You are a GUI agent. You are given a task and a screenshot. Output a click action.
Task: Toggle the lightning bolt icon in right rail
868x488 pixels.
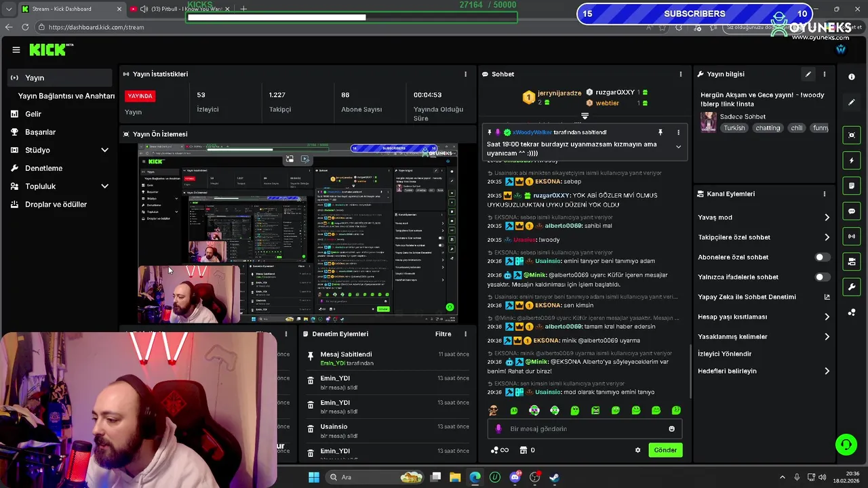pos(852,161)
